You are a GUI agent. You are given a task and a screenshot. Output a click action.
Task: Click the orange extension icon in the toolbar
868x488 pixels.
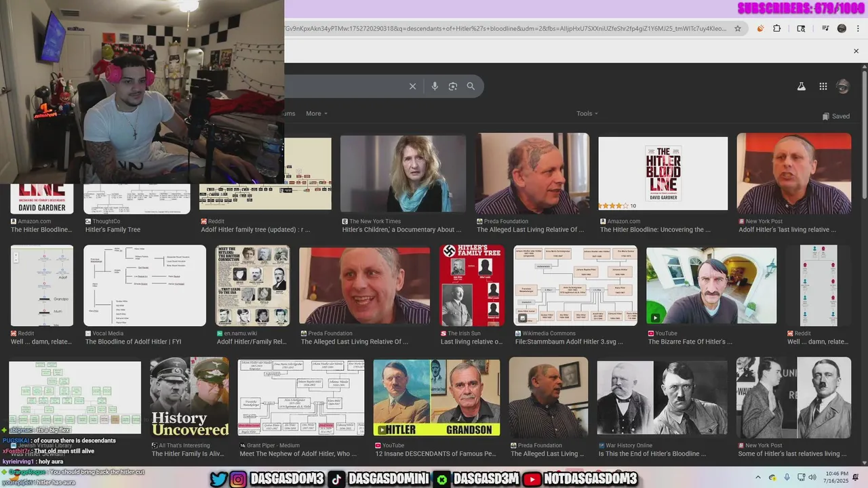click(x=760, y=28)
